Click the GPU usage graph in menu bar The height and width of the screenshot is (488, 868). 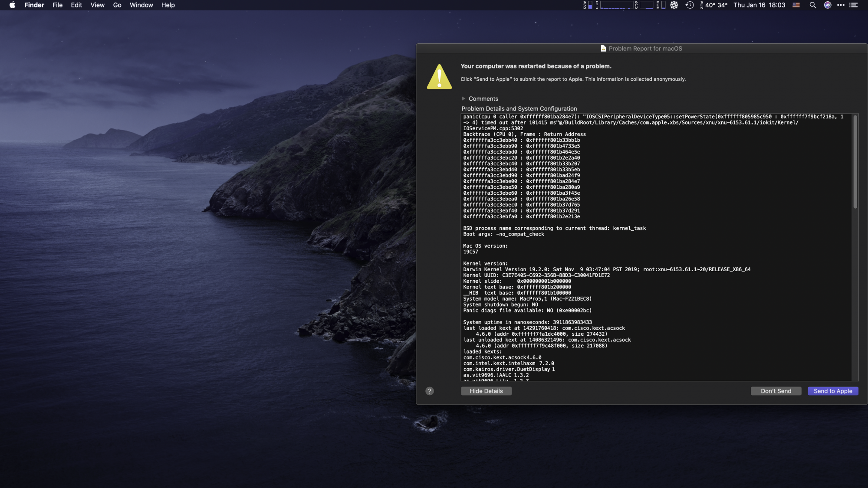point(644,5)
